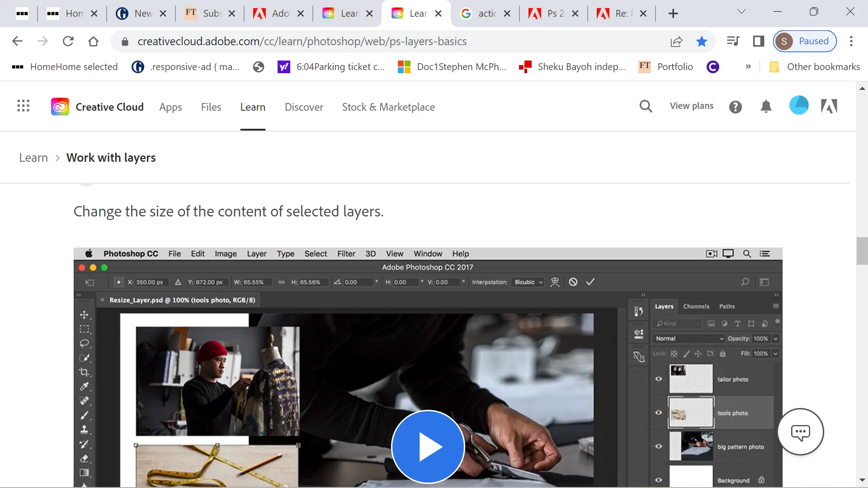This screenshot has width=868, height=488.
Task: Click the help question mark icon
Action: [735, 107]
